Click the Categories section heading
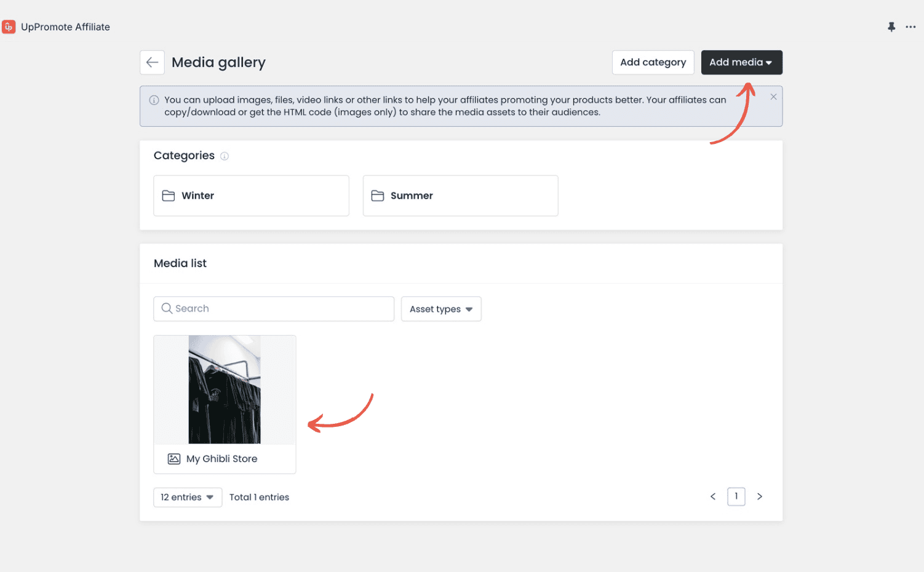 point(184,156)
